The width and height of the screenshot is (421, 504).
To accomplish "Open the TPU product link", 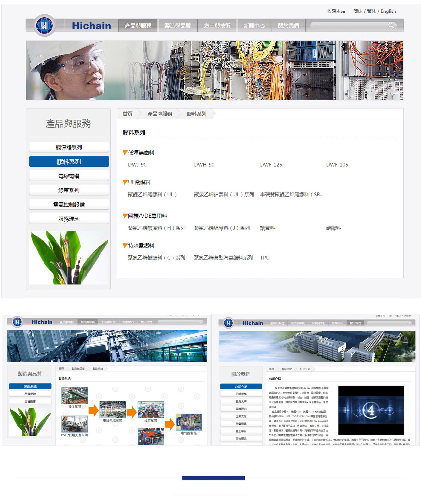I will pyautogui.click(x=265, y=258).
